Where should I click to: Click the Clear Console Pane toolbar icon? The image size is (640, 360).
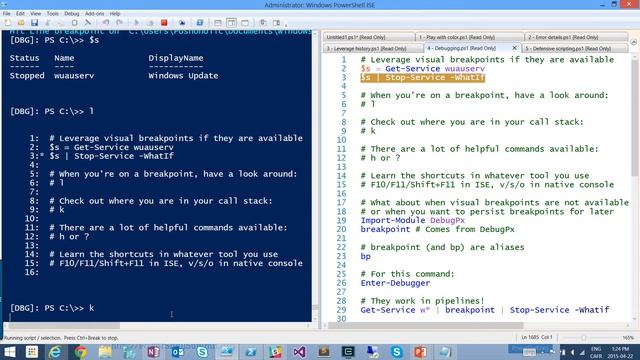click(x=88, y=23)
